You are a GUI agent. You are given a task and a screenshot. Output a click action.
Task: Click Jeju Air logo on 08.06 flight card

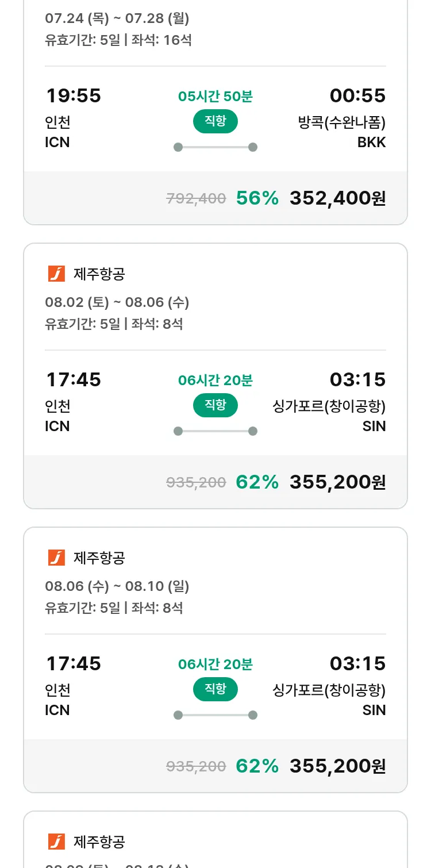56,558
